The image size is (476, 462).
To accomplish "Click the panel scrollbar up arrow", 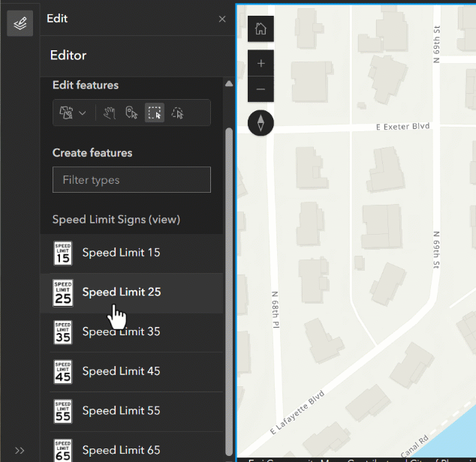I will (x=229, y=84).
